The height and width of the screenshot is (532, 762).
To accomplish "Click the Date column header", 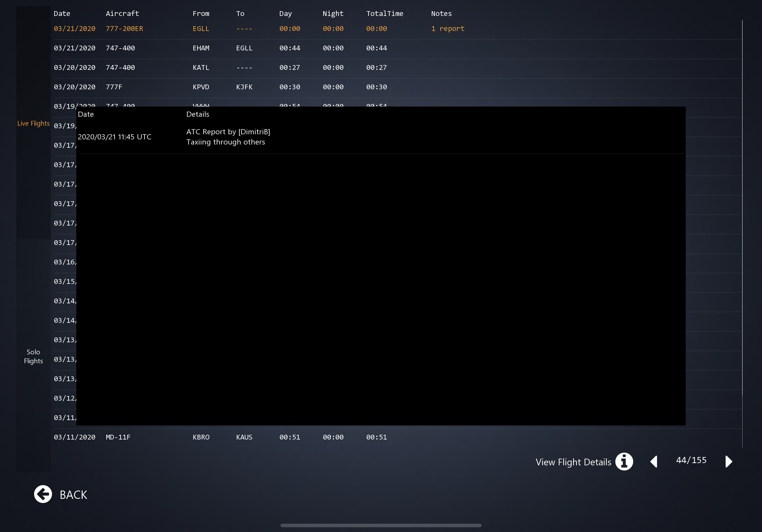I will pos(62,14).
